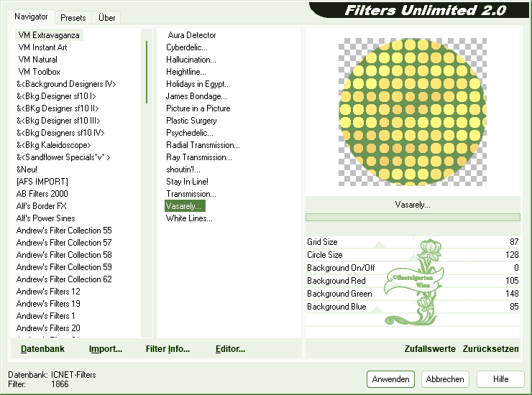Select VM Toolbox category
Viewport: 532px width, 395px height.
coord(39,72)
